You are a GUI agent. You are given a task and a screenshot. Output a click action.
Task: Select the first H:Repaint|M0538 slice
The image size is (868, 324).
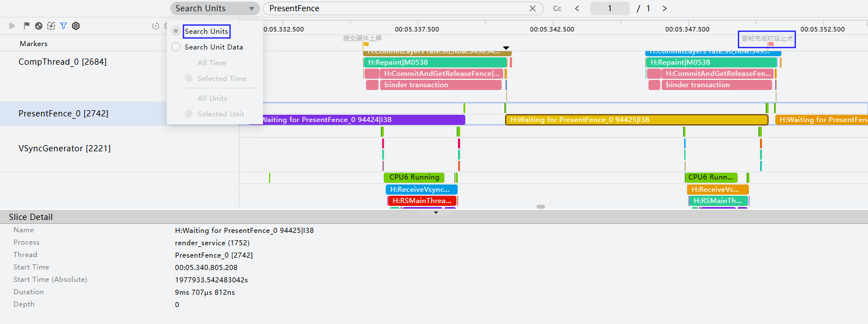(x=435, y=62)
